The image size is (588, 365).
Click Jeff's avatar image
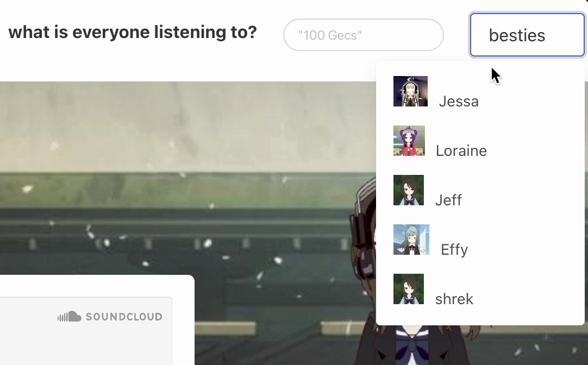(409, 190)
